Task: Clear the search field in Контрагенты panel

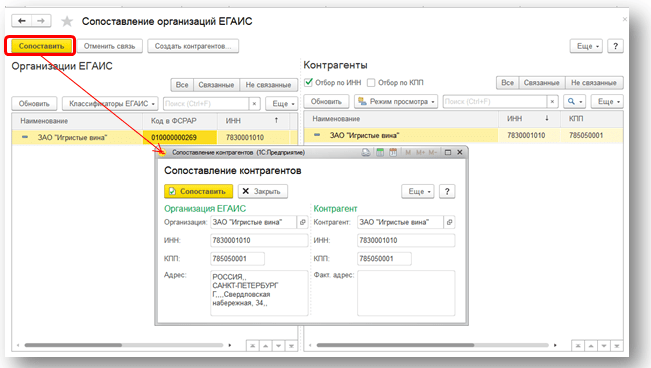Action: click(x=552, y=101)
